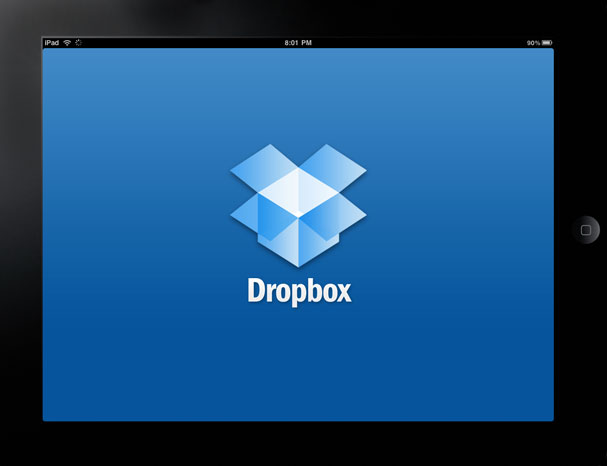Tap the Dropbox wordmark text

300,291
